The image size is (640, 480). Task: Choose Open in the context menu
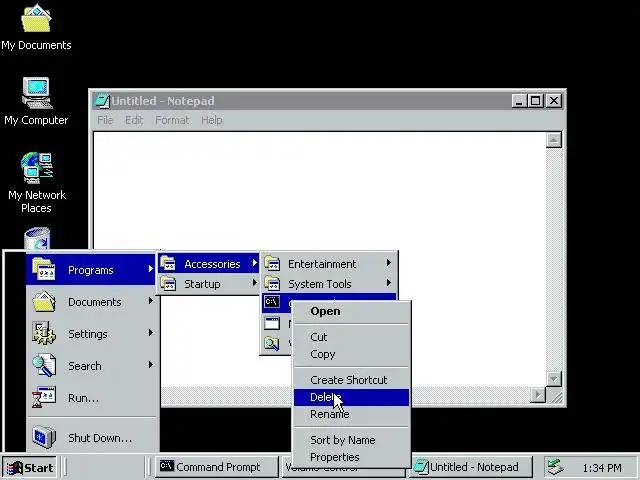351,311
